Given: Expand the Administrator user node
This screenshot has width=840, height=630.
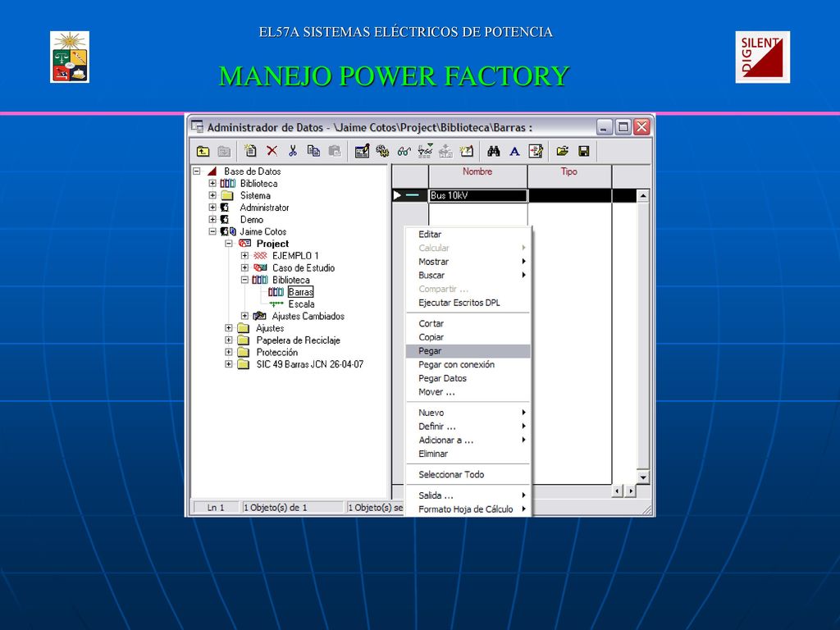Looking at the screenshot, I should (212, 208).
